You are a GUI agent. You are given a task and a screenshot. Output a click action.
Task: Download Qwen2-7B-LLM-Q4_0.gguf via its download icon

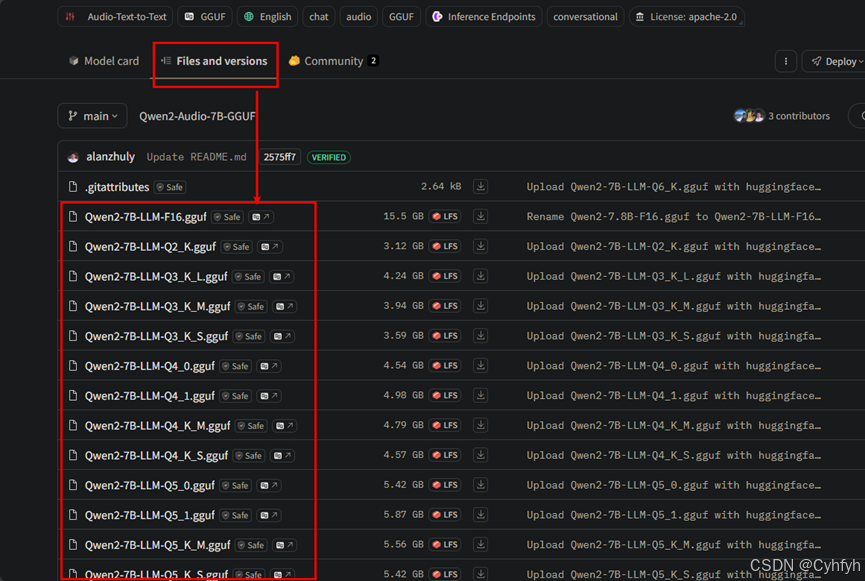point(480,365)
